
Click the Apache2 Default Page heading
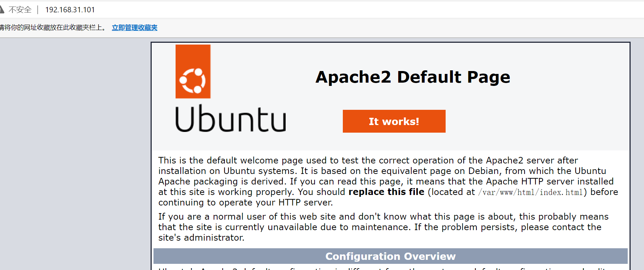click(413, 77)
